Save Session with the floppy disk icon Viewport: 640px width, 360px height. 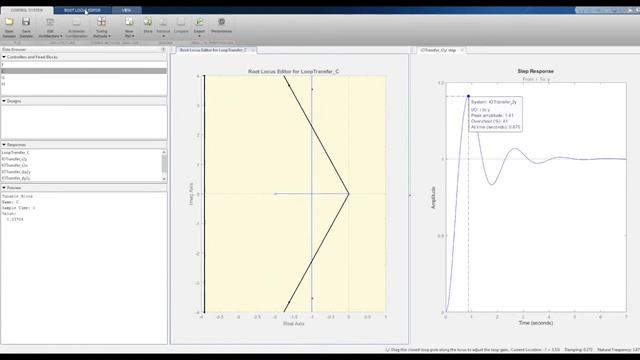point(26,22)
